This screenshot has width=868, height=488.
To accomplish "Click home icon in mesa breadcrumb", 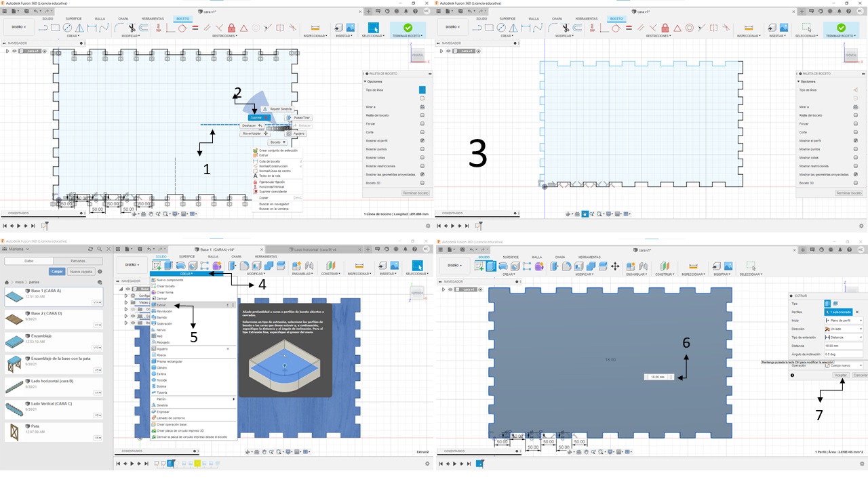I will click(7, 283).
